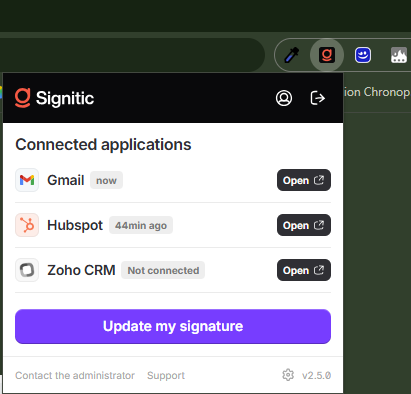The width and height of the screenshot is (411, 394).
Task: Click the Zoho CRM app icon
Action: pos(27,270)
